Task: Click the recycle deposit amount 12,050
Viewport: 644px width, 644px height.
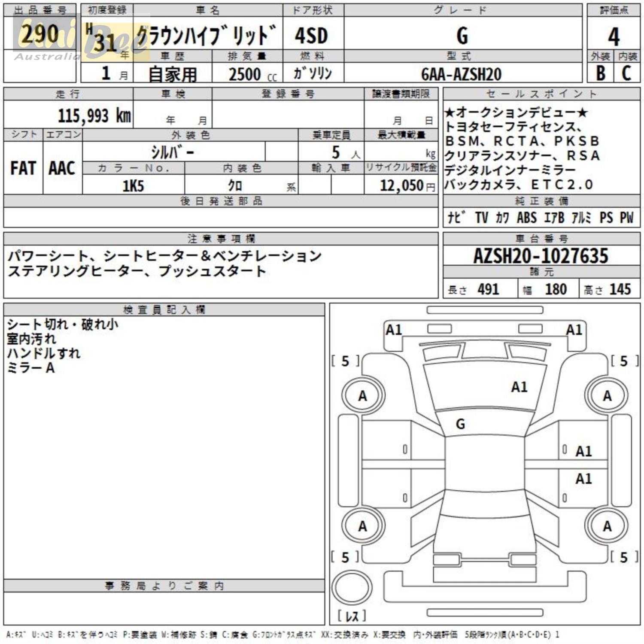Action: point(402,185)
